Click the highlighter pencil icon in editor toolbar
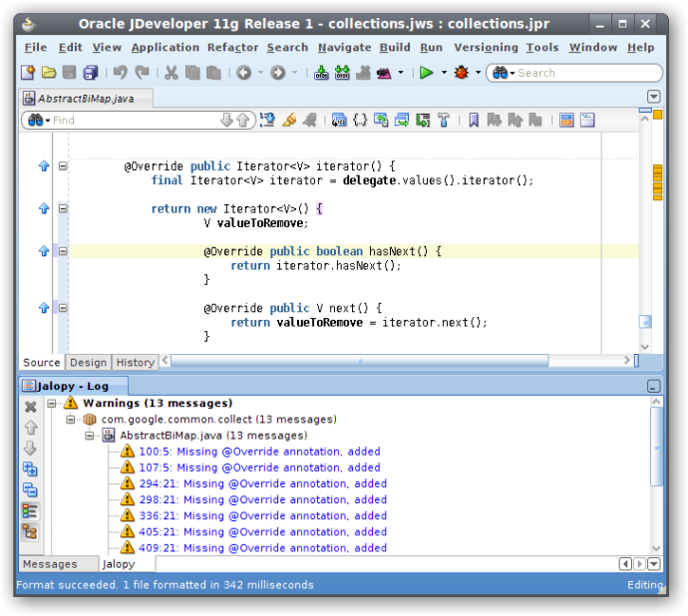This screenshot has width=688, height=616. [x=289, y=120]
